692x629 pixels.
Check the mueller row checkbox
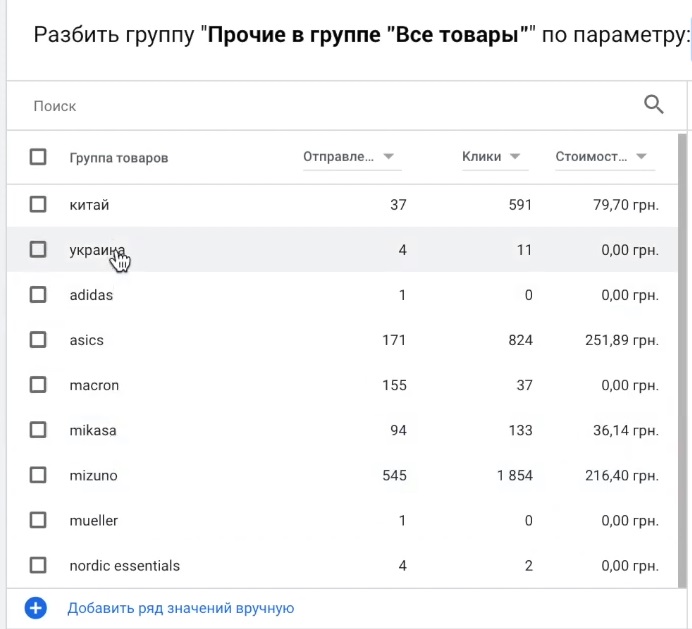[38, 520]
